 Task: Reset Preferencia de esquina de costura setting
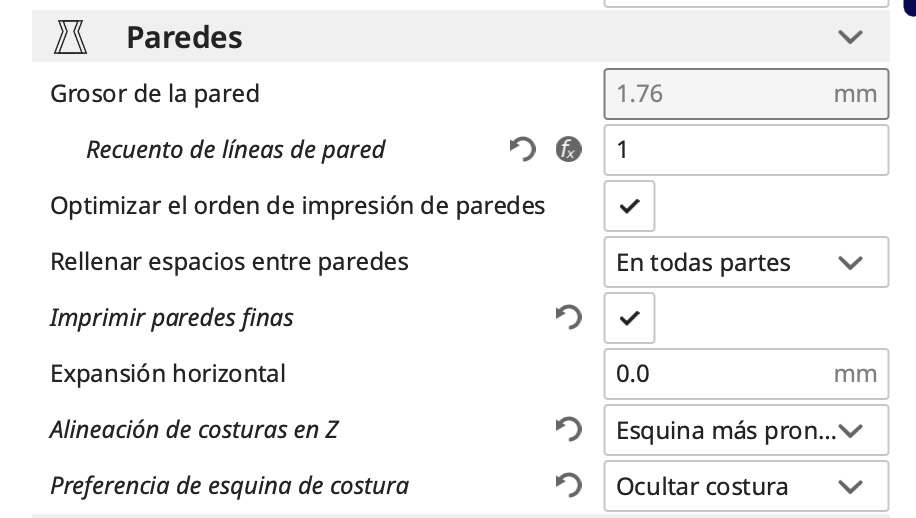[568, 486]
